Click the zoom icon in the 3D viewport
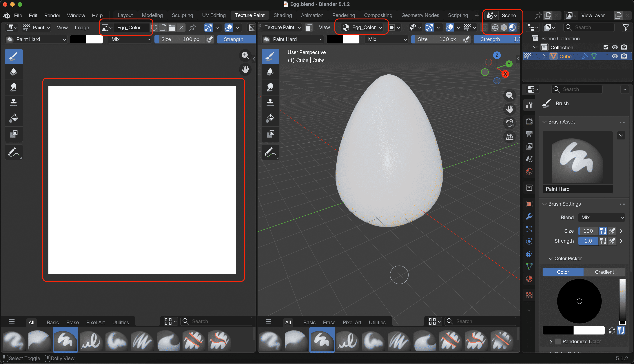This screenshot has height=364, width=634. click(x=510, y=95)
